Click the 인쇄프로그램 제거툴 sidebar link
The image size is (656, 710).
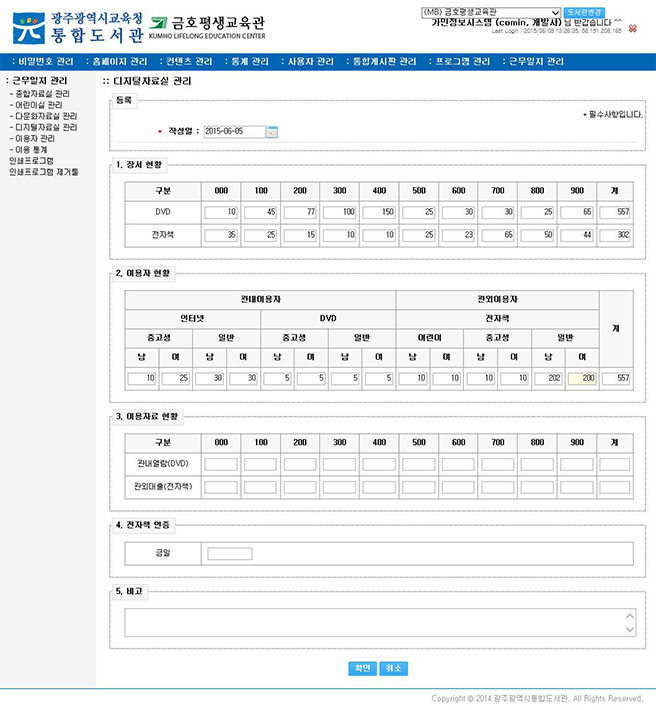43,172
